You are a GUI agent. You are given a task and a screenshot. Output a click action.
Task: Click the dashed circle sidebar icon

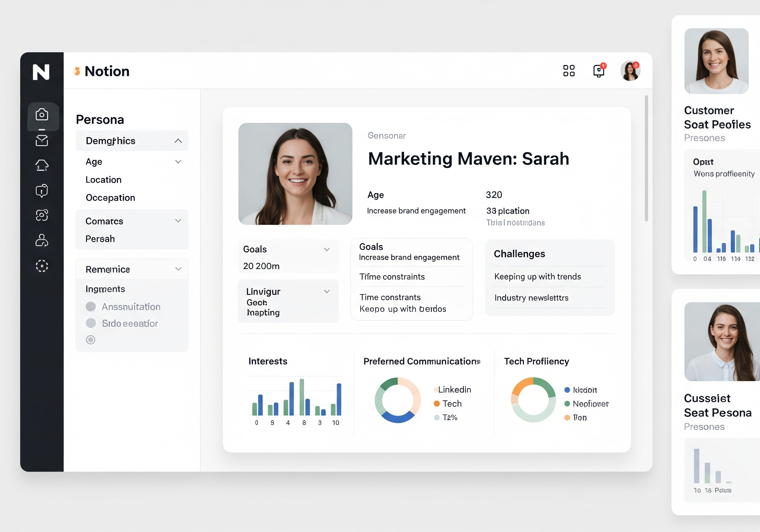42,266
